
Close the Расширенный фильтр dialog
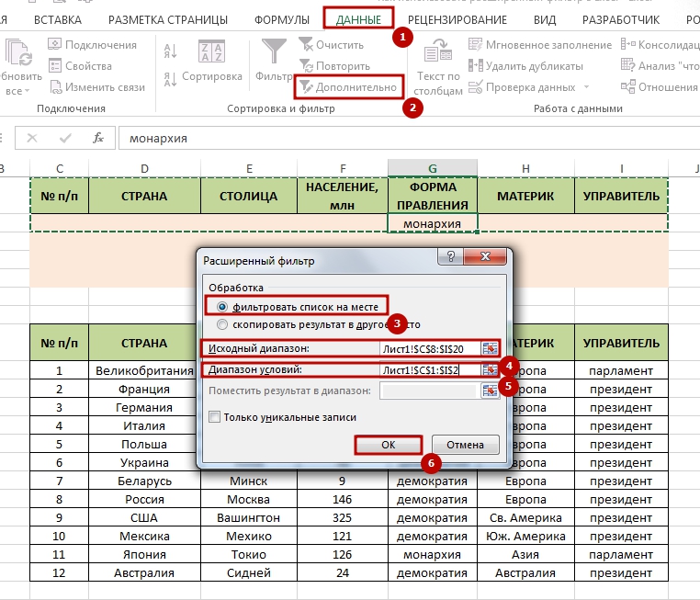[485, 256]
